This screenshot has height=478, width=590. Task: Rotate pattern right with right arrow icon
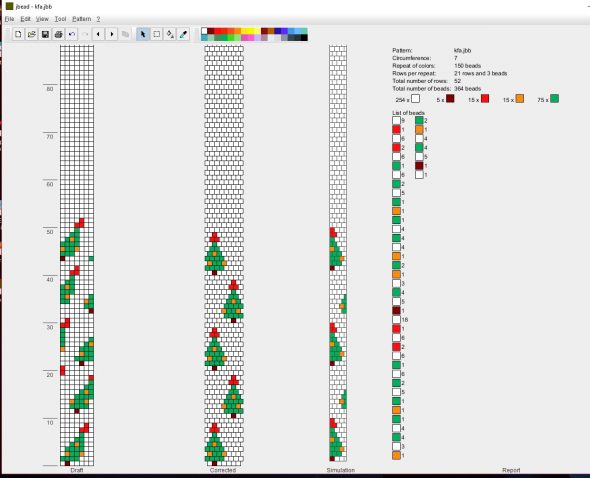coord(112,34)
